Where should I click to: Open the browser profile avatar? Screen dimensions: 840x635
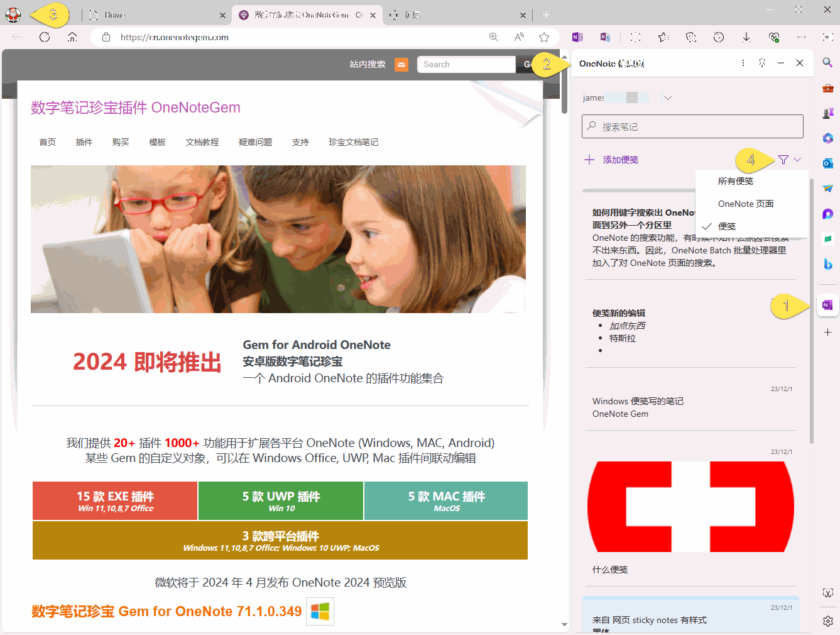(x=13, y=14)
